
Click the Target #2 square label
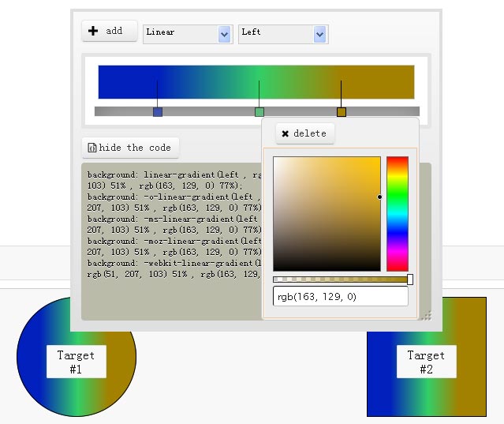(426, 362)
